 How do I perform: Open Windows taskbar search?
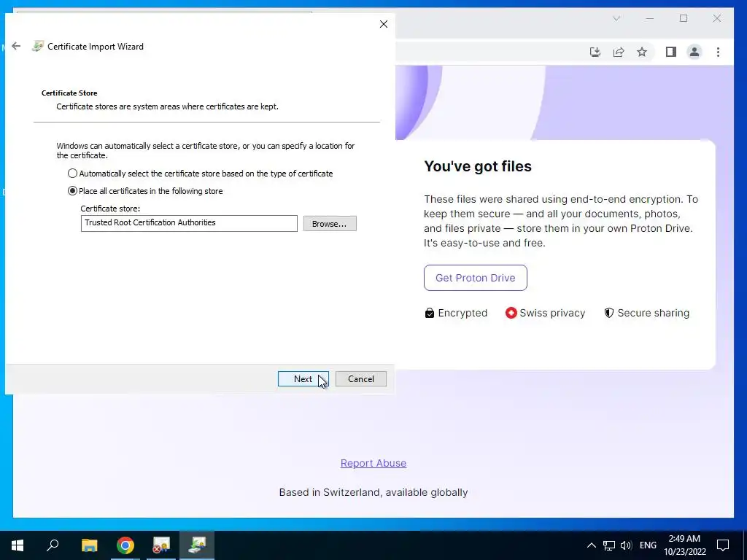pos(53,545)
